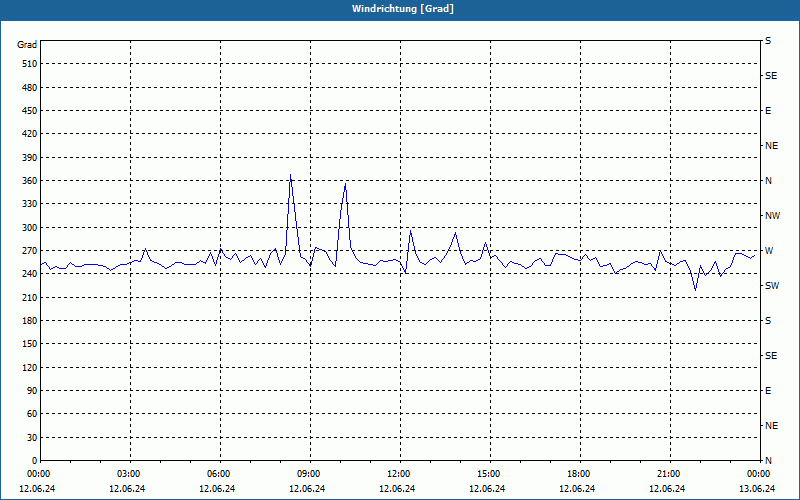Select the N compass label level with 360

tap(768, 181)
